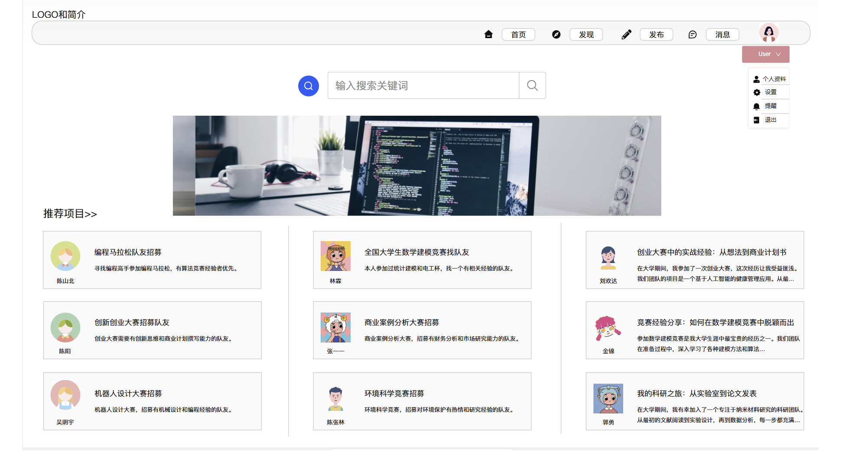Click description 本人参加过统计建模和电工杯

[440, 269]
